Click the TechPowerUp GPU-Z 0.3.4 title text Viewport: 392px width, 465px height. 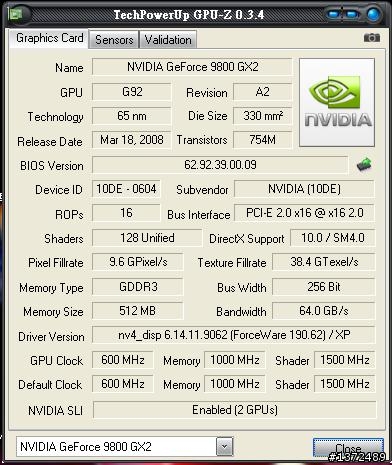[x=189, y=15]
